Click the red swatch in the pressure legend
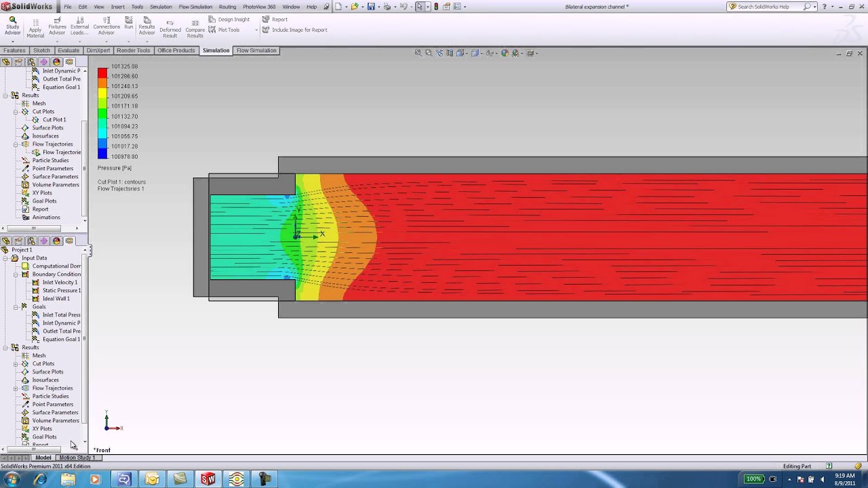The height and width of the screenshot is (488, 868). (x=102, y=72)
